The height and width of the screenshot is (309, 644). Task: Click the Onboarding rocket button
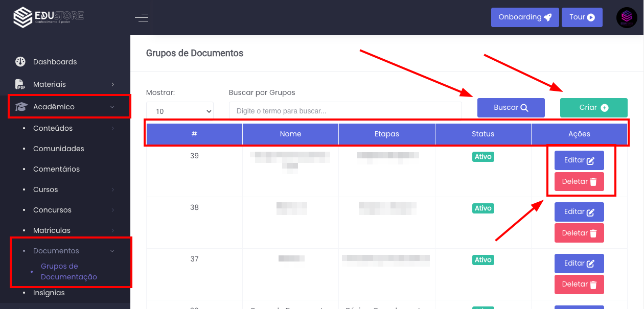(x=525, y=17)
